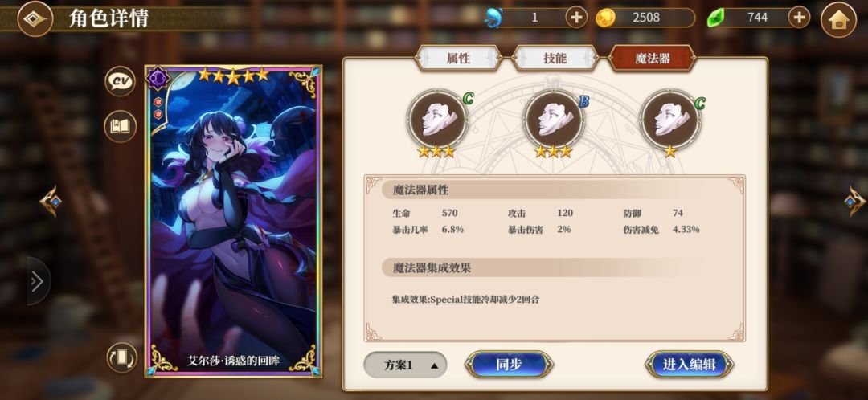Select the B-rank magic device slot
Screen dimensions: 868x400
[x=554, y=120]
